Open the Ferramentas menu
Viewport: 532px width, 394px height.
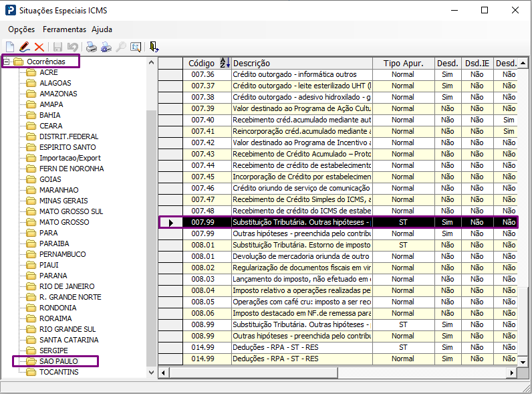64,29
